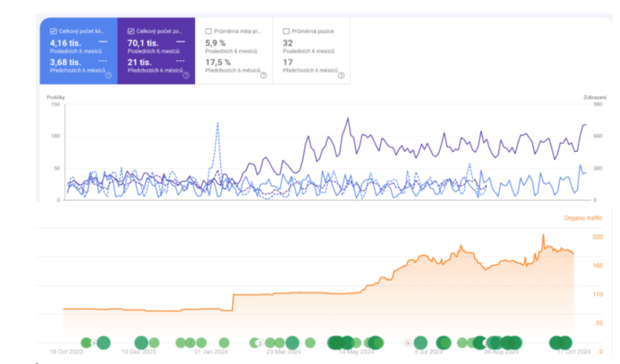This screenshot has width=620, height=364.
Task: Click the lone green bubble above 31 Jan 2024
Action: (224, 343)
